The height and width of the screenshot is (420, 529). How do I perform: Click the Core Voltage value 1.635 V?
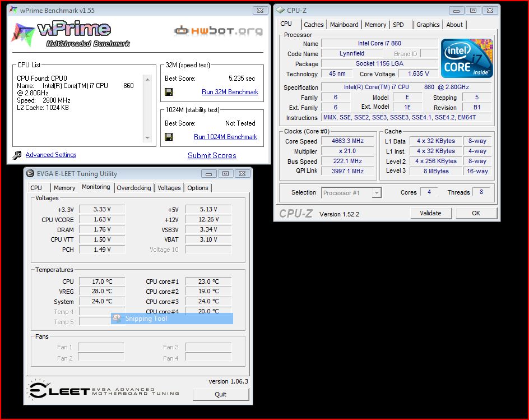coord(419,73)
